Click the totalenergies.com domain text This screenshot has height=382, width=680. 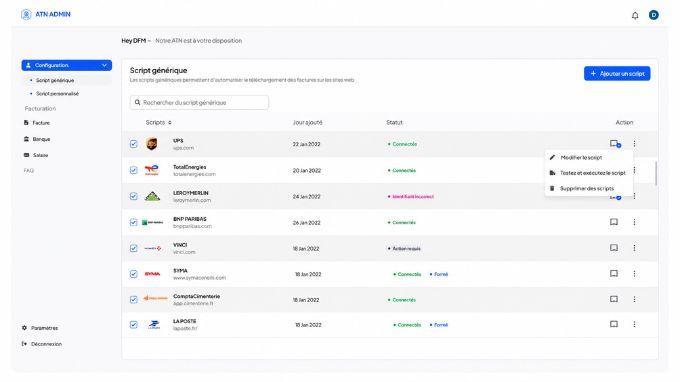[194, 174]
